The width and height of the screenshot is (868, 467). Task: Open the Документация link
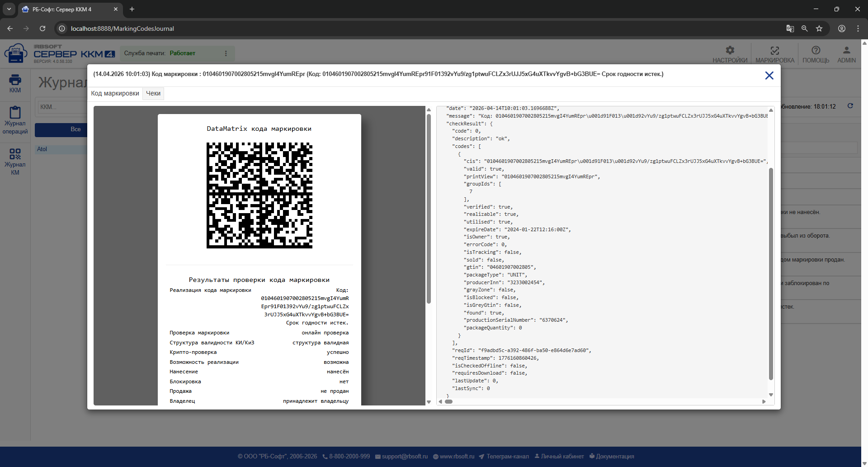[611, 456]
